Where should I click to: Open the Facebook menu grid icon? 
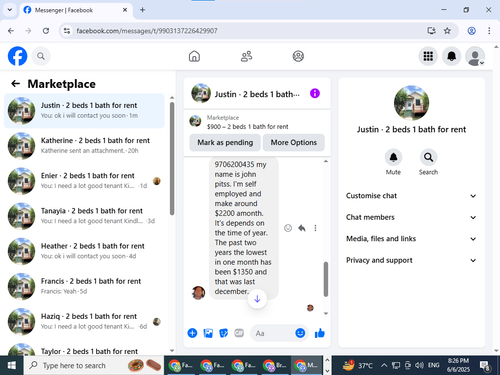click(428, 56)
